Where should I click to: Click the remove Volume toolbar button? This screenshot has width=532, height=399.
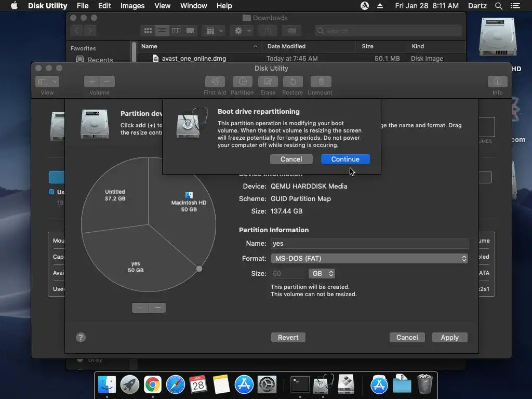coord(107,82)
